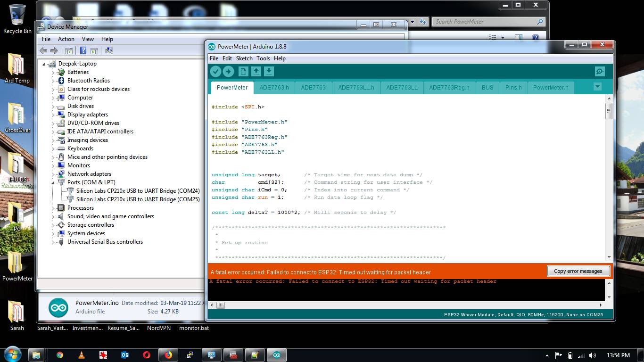The width and height of the screenshot is (644, 362).
Task: Expand the Bluetooth Radios node
Action: click(x=53, y=81)
